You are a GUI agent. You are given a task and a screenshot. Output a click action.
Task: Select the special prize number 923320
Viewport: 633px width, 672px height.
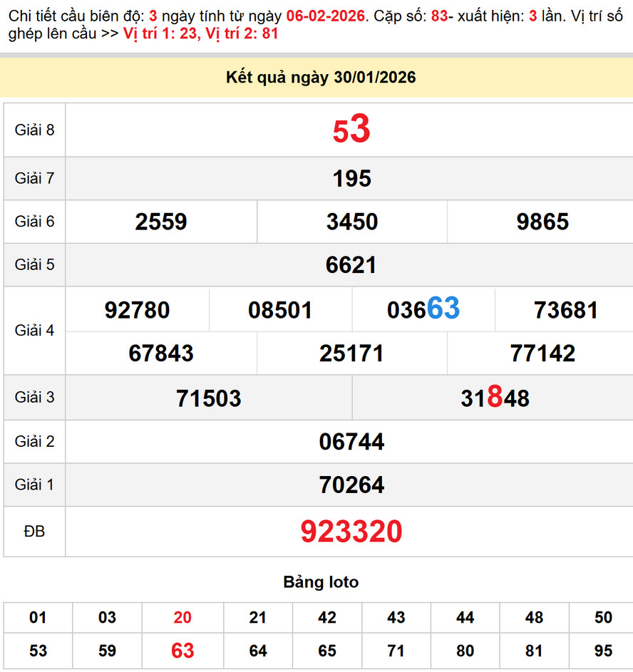tap(353, 531)
